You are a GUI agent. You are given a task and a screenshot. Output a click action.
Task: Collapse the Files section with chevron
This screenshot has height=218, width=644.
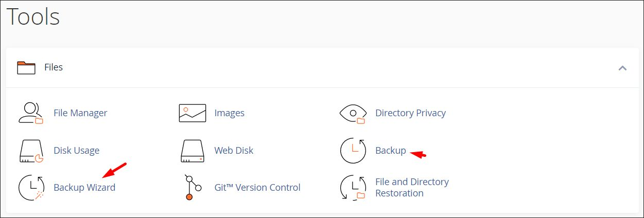[x=622, y=68]
